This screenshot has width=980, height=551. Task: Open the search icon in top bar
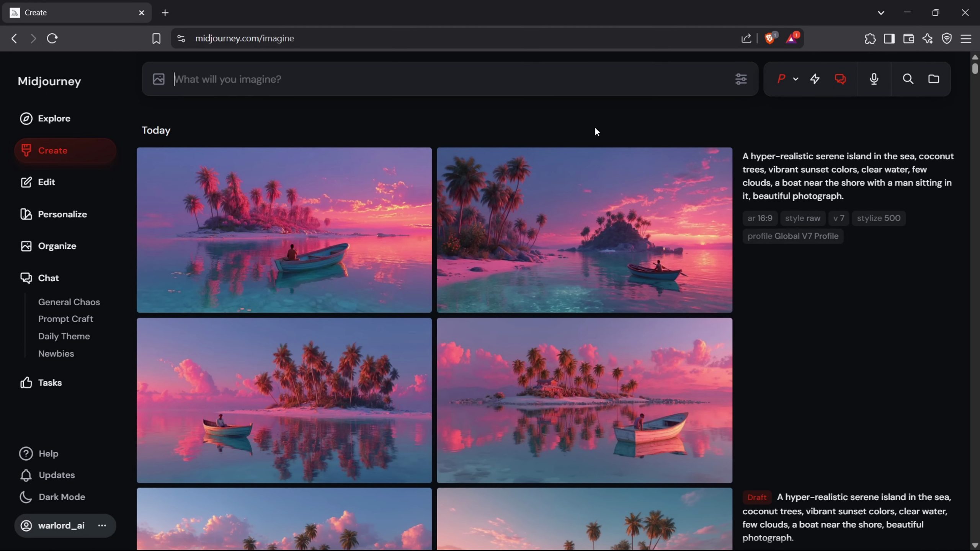[908, 79]
